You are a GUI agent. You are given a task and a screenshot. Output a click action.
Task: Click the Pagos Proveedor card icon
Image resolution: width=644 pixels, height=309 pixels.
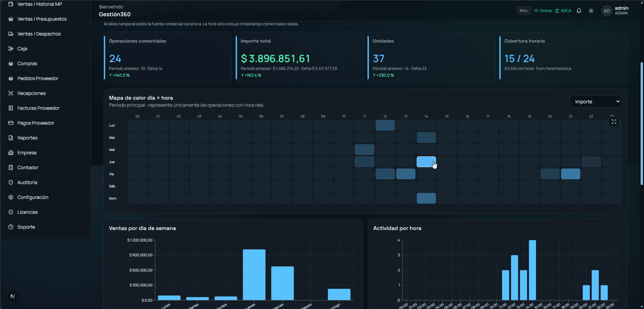11,123
